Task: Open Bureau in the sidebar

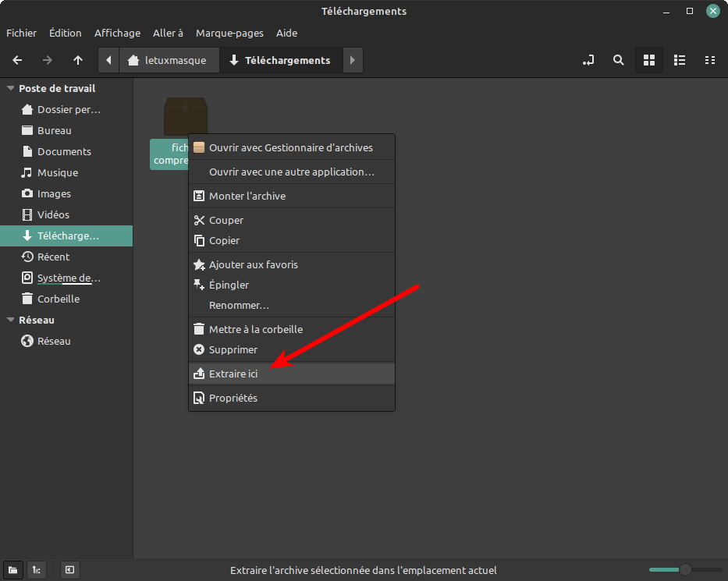Action: tap(66, 130)
